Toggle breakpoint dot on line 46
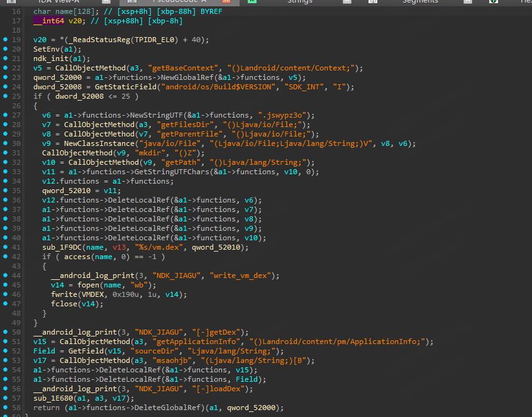 [5, 294]
